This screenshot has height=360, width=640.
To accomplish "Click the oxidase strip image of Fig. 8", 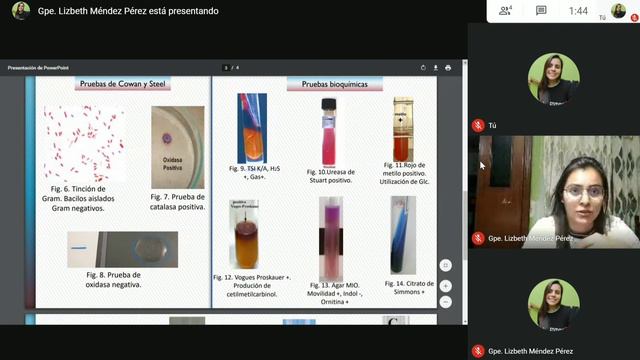I will 122,249.
